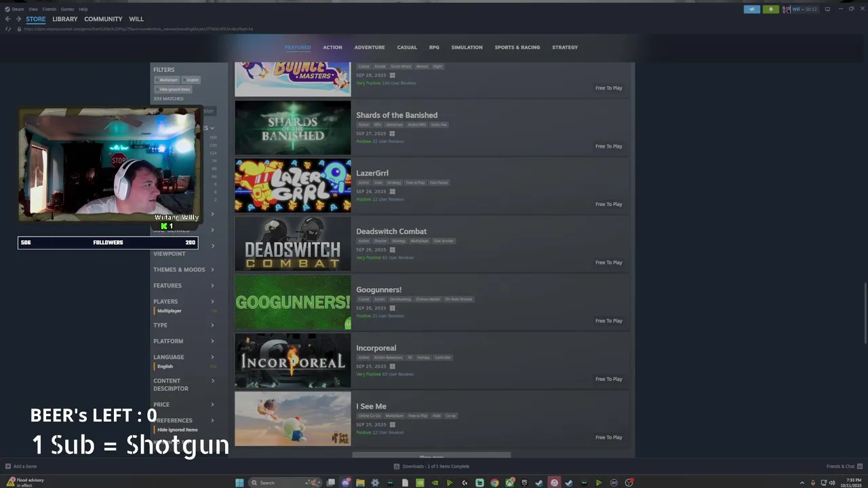The image size is (868, 488).
Task: Click the platform icon beside Deadswitch Combat's date
Action: (392, 250)
